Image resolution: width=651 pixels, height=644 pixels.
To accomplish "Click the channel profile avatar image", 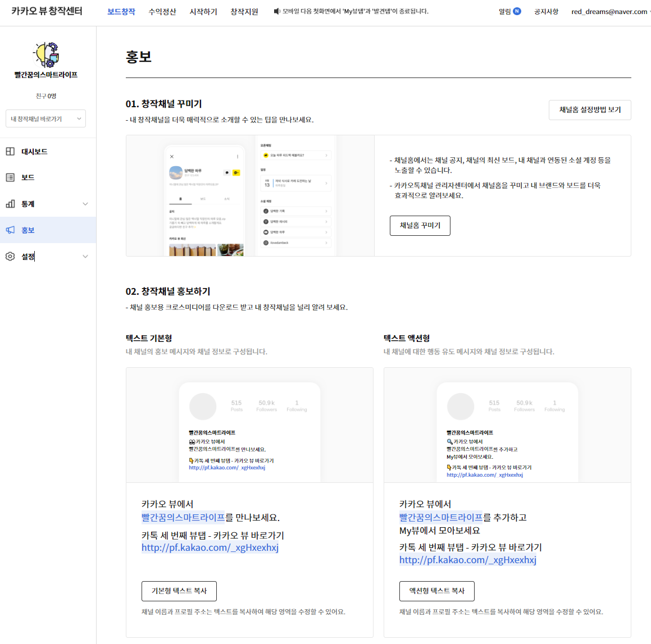I will point(46,54).
